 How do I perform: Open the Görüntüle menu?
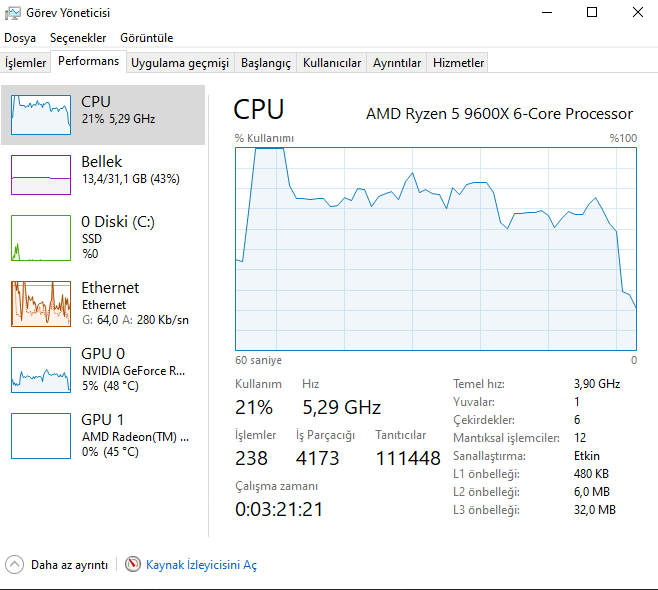(x=147, y=38)
